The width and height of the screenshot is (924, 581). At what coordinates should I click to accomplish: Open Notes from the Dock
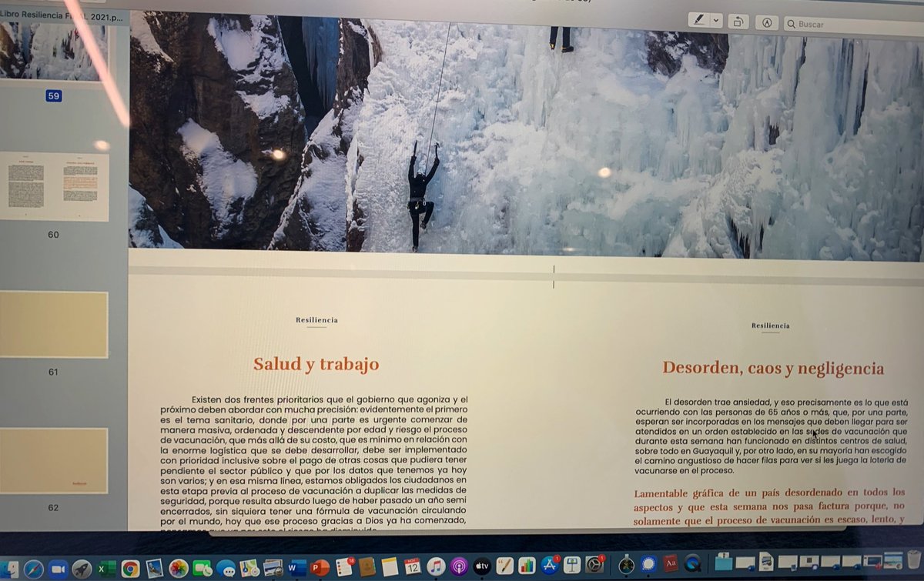pos(389,568)
